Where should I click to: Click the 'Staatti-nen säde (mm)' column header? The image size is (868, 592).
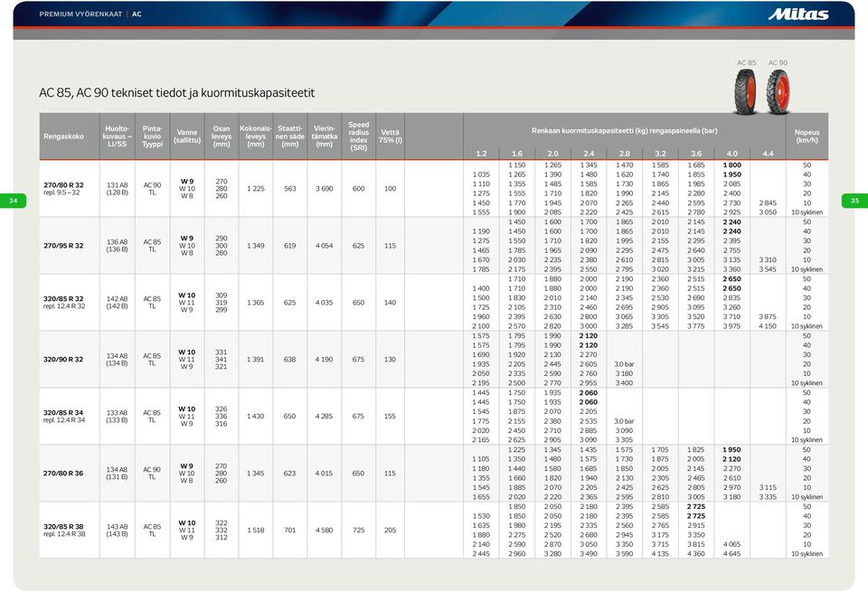click(290, 136)
